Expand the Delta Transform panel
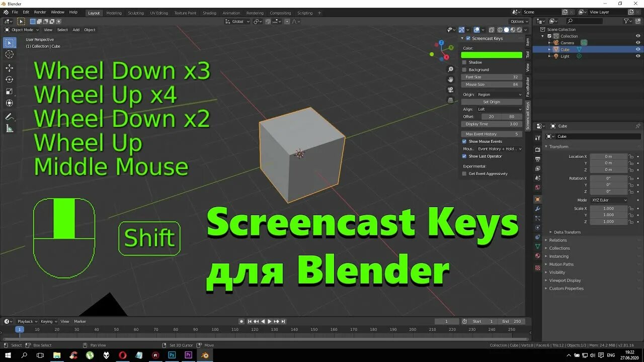Screen dimensions: 644x362 click(x=567, y=232)
